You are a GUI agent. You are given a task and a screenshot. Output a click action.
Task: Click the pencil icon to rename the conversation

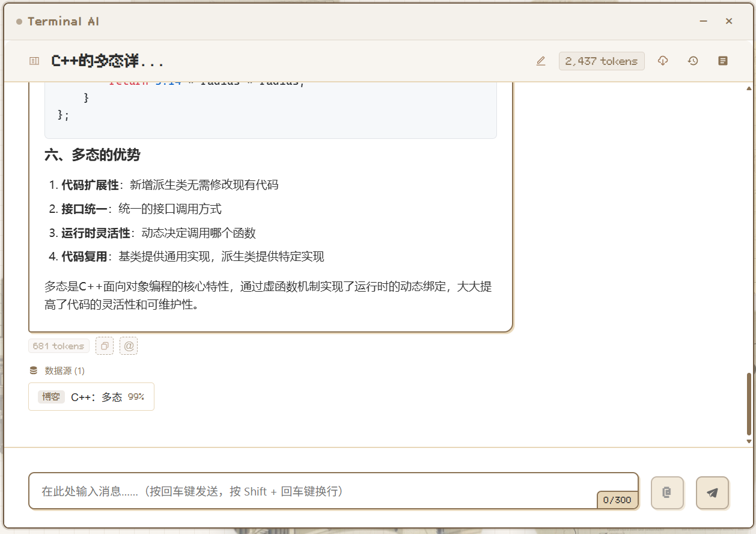coord(541,61)
